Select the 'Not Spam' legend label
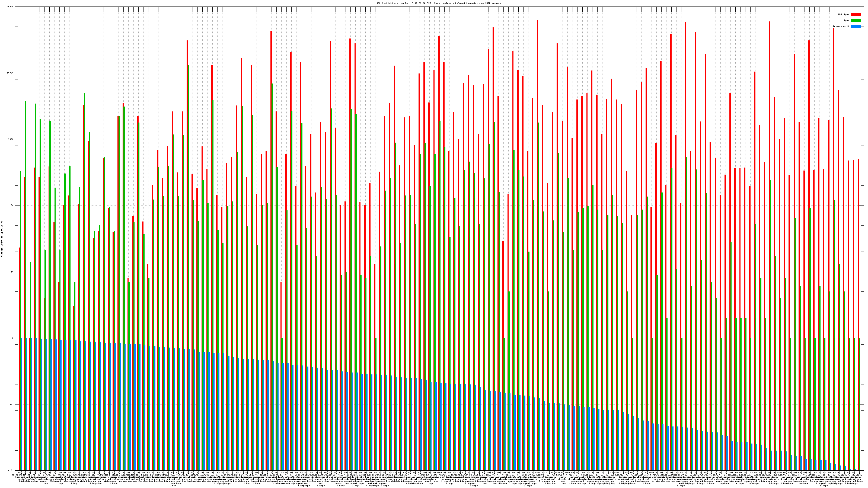This screenshot has width=868, height=488. tap(844, 14)
